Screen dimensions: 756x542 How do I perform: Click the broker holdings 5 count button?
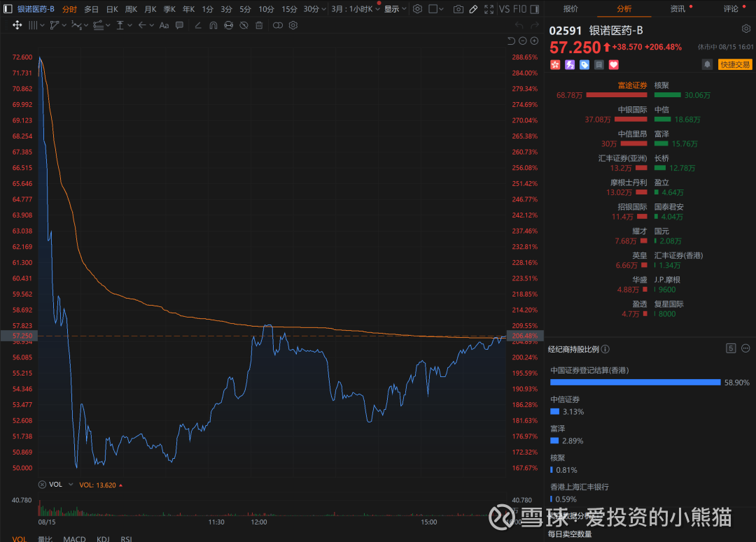coord(730,348)
